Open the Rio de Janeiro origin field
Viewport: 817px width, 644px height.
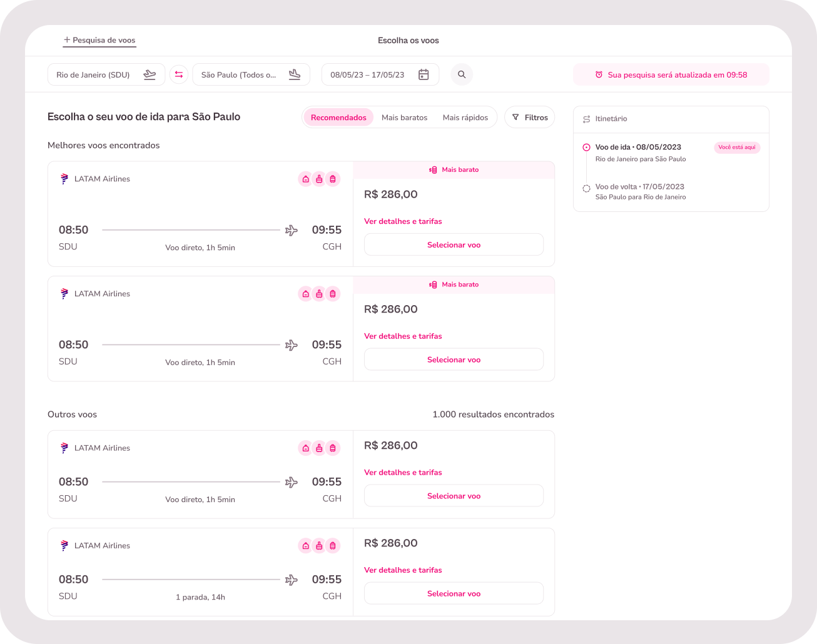(x=106, y=74)
